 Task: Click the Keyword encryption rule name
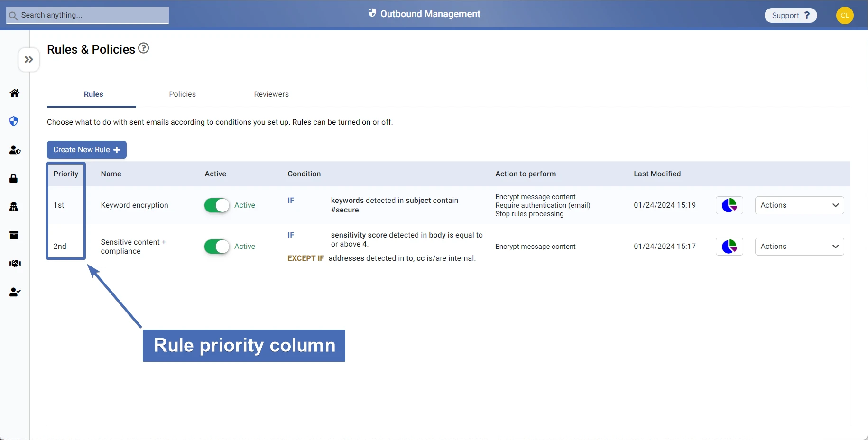[135, 205]
